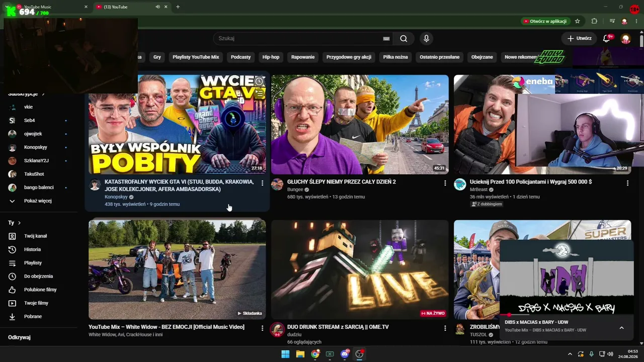Expand the Subskrypcje section chevron
Image resolution: width=644 pixels, height=362 pixels.
pyautogui.click(x=43, y=94)
